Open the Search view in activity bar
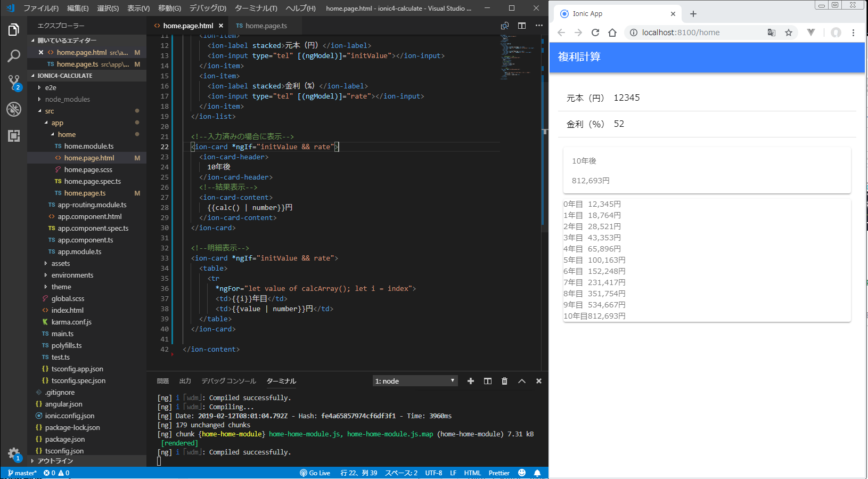868x479 pixels. point(14,55)
